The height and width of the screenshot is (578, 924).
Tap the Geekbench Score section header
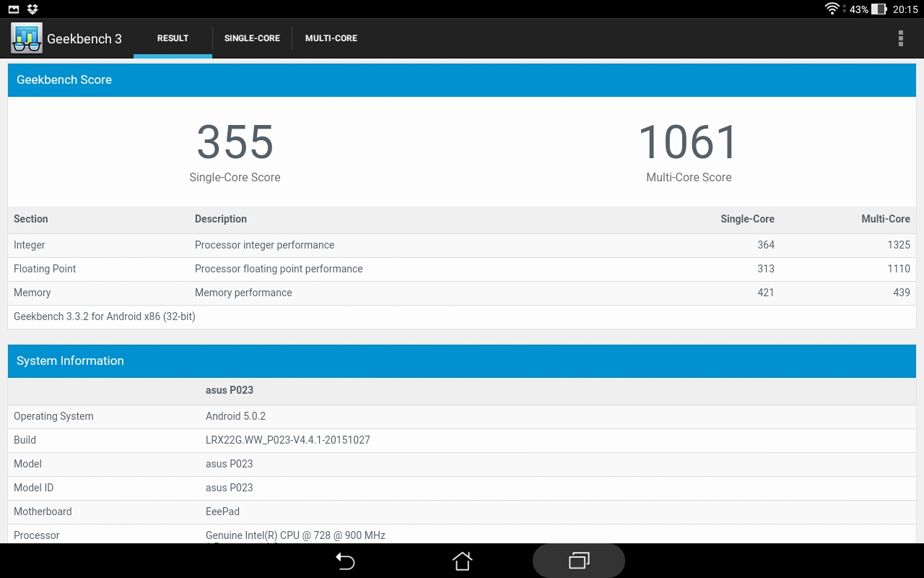[462, 79]
